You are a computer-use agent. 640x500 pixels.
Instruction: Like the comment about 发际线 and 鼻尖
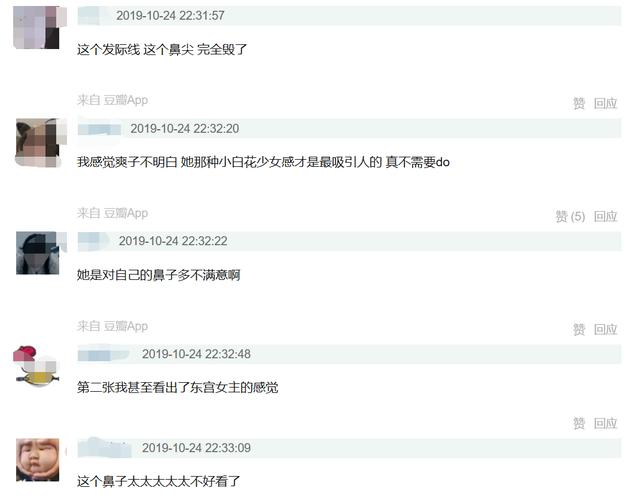579,104
